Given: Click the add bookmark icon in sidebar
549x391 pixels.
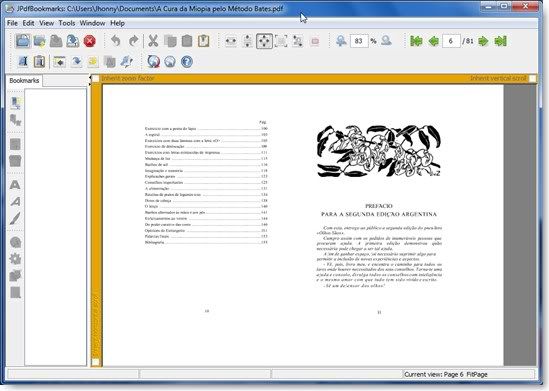Looking at the screenshot, I should click(15, 103).
